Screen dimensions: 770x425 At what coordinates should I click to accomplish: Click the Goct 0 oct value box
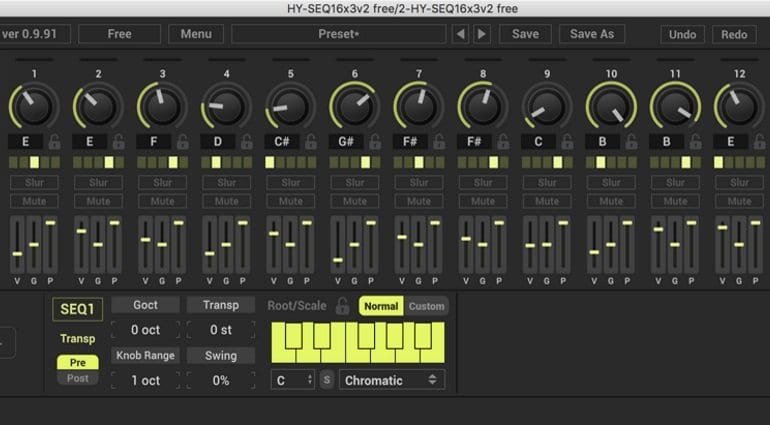[x=145, y=330]
